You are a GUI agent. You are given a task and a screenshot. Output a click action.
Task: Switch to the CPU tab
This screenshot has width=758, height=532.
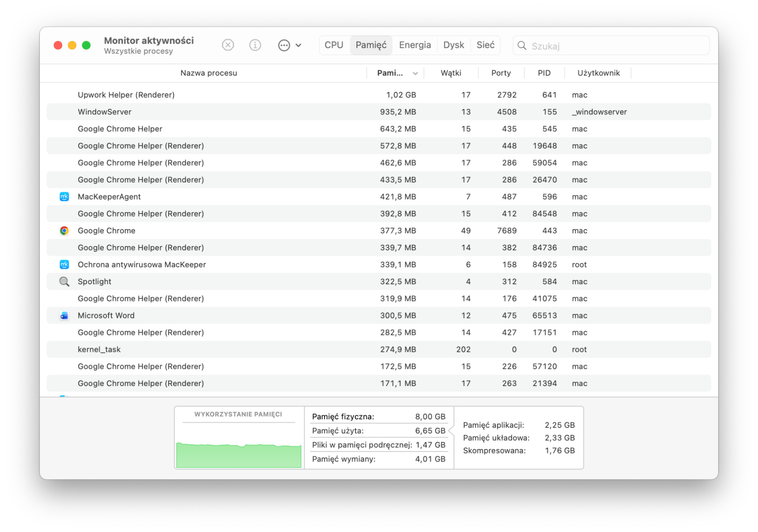click(334, 45)
